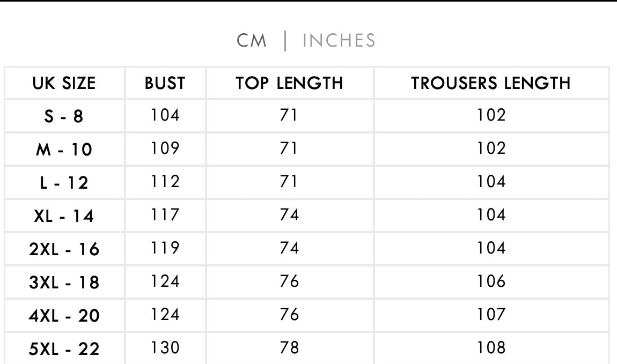
Task: Click the TROUSERS LENGTH column header
Action: pyautogui.click(x=491, y=83)
